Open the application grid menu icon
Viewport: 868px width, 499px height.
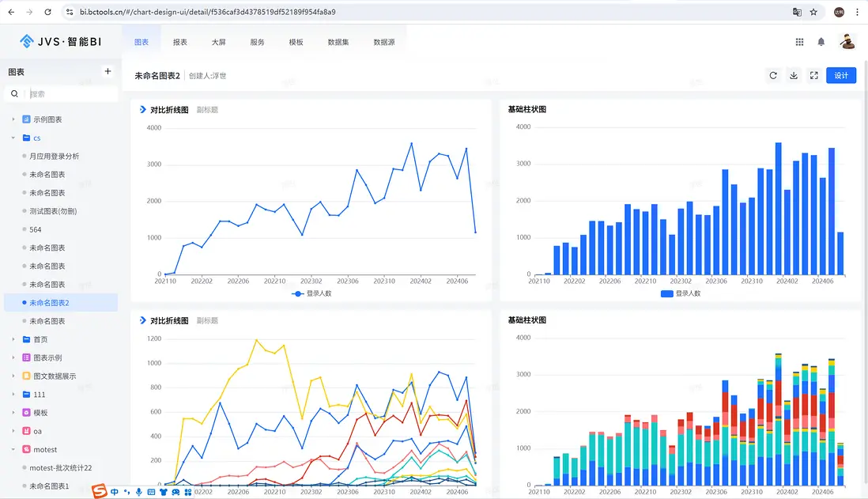(x=799, y=42)
